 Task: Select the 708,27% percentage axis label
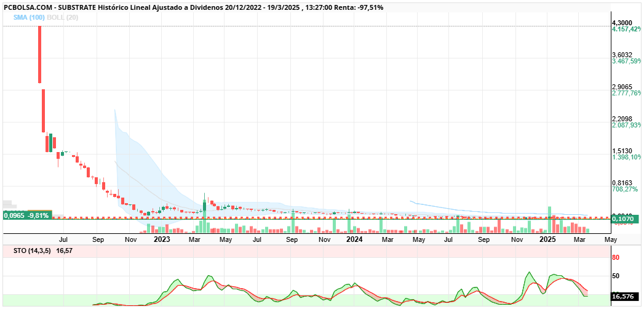(625, 189)
